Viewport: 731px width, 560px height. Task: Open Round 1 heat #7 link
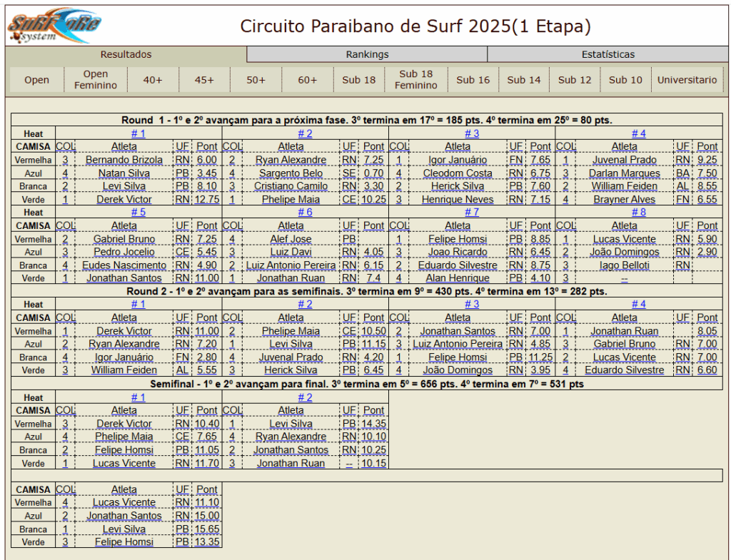click(x=472, y=213)
